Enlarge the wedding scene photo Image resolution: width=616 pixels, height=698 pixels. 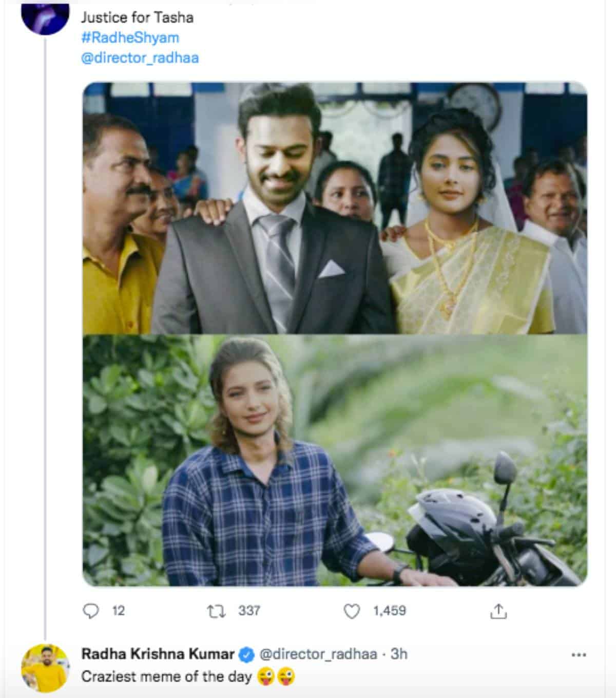[x=335, y=208]
